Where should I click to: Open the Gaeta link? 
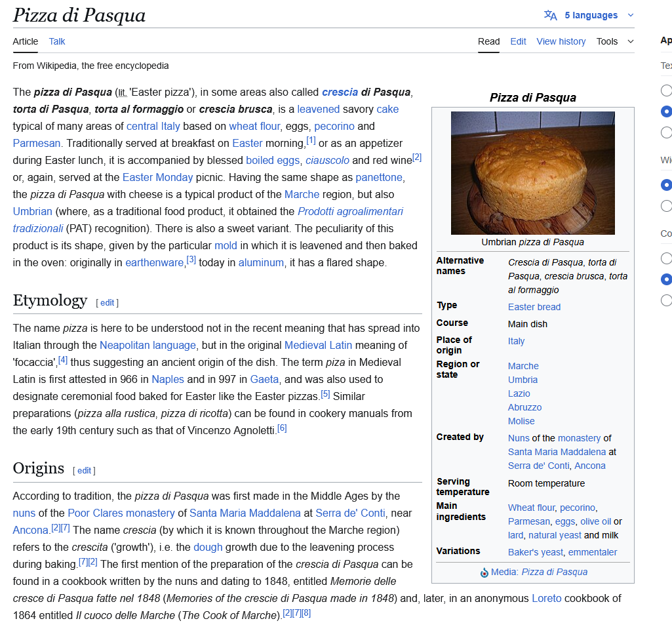[x=264, y=380]
